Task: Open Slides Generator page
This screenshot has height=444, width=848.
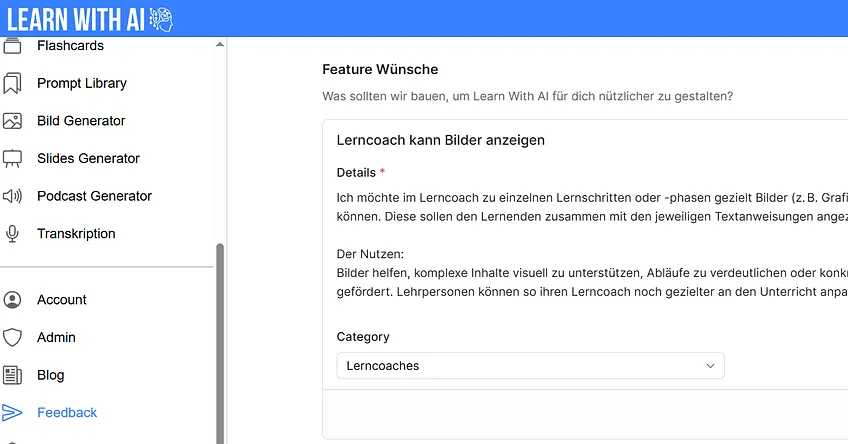Action: pyautogui.click(x=88, y=158)
